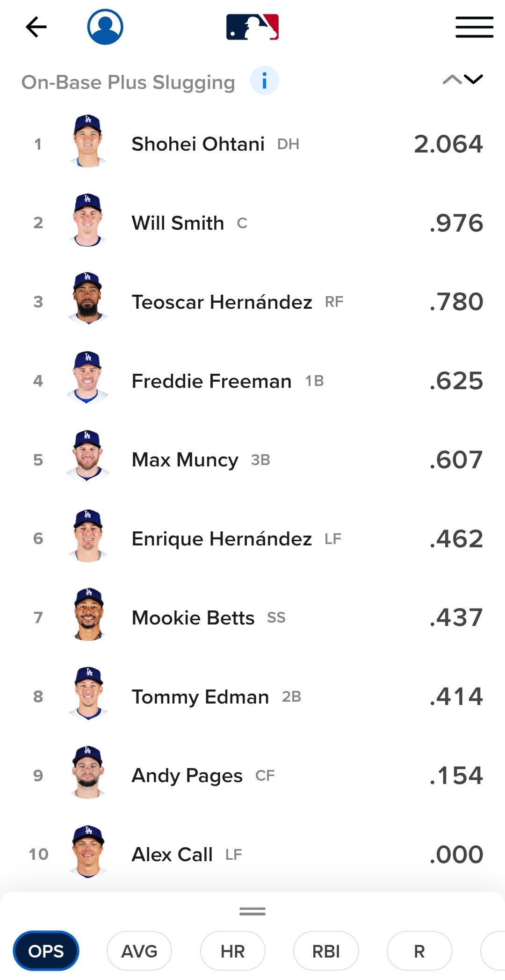Tap Max Muncy's .607 OPS value
This screenshot has height=980, width=505.
(456, 460)
